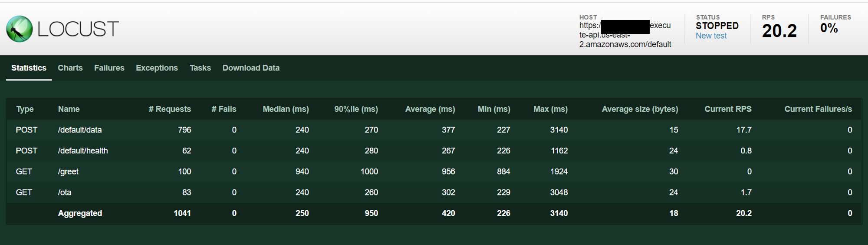Image resolution: width=868 pixels, height=245 pixels.
Task: Open the Download Data tab
Action: tap(251, 68)
